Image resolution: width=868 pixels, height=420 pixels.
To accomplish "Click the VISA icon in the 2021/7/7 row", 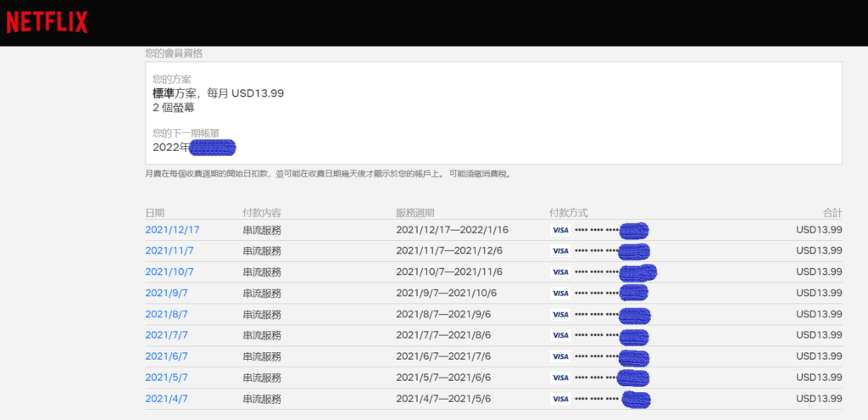I will (x=560, y=335).
